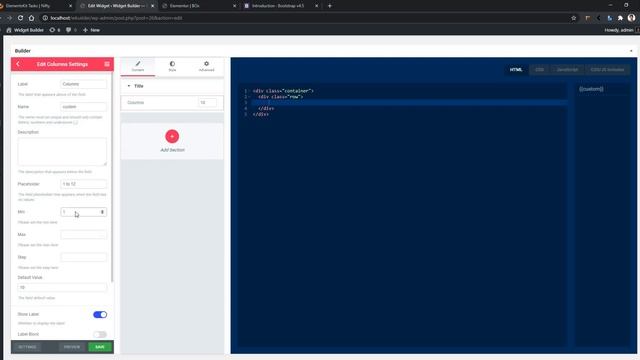Click the browser home icon
The image size is (640, 360).
[31, 18]
